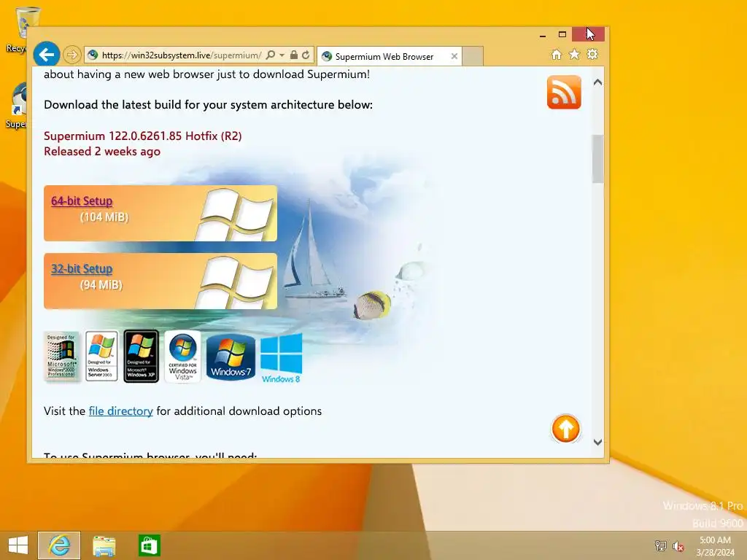Maximize the Internet Explorer window
The height and width of the screenshot is (560, 747).
tap(562, 34)
